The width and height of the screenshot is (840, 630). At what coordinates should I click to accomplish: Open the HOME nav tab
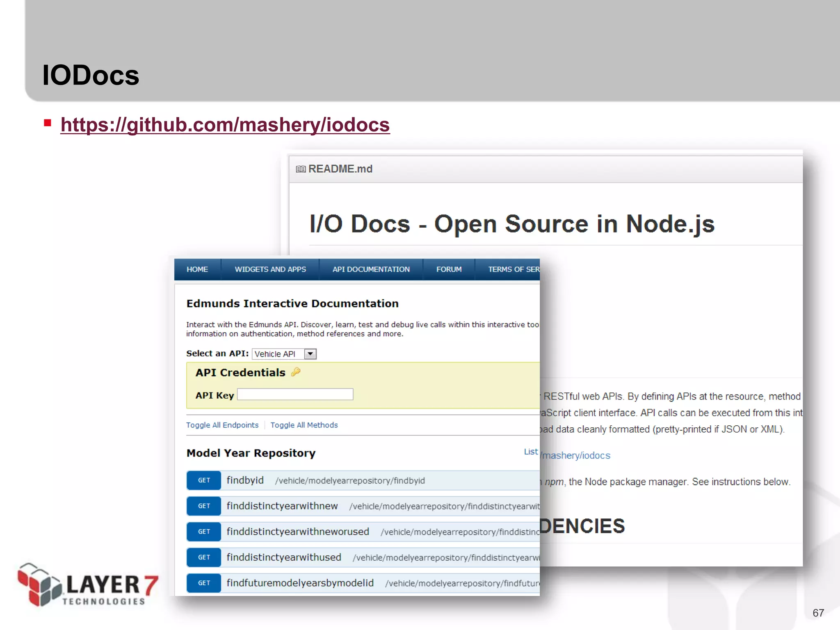coord(197,269)
